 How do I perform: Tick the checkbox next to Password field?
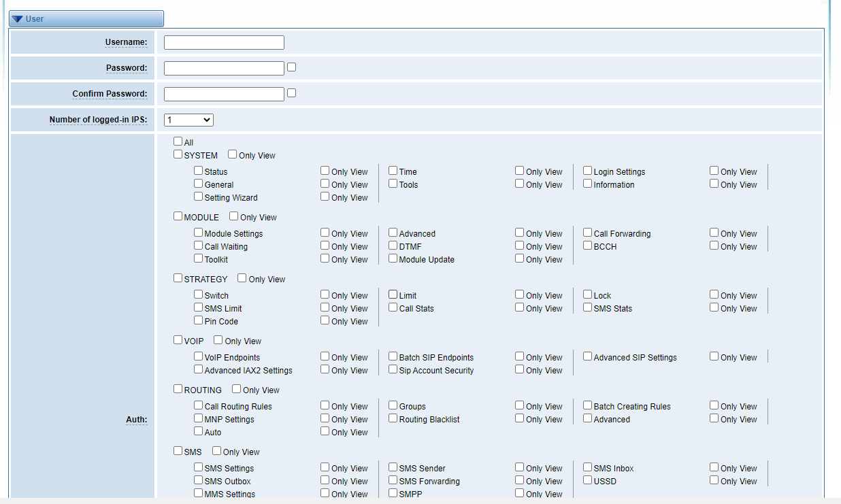(291, 67)
